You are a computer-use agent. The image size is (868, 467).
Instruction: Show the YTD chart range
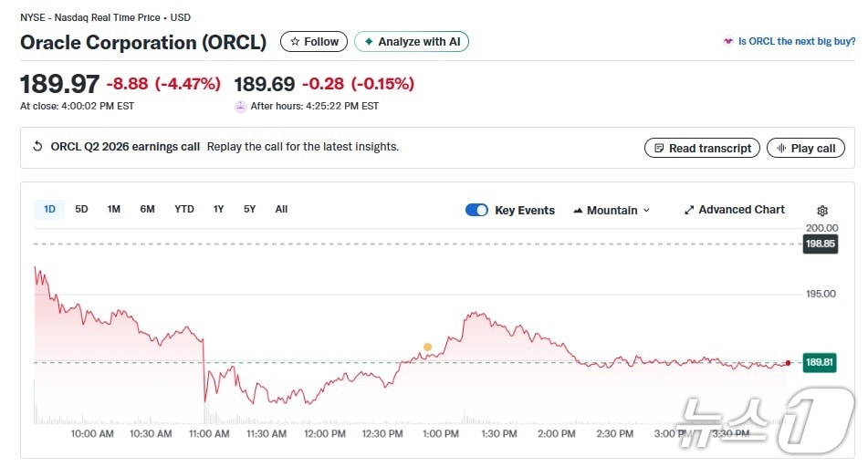(184, 209)
